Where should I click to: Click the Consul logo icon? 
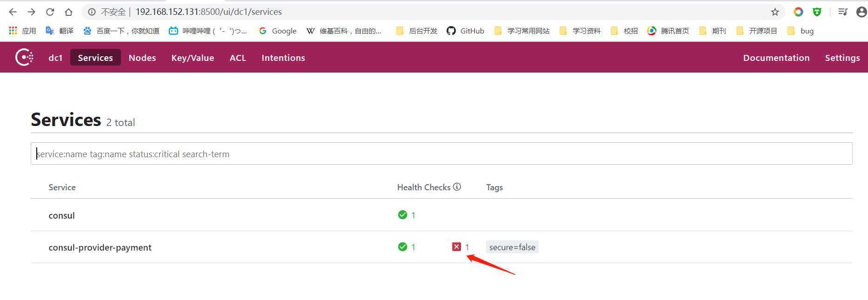click(24, 57)
